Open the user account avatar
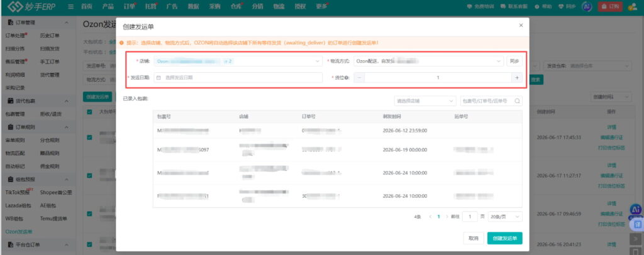The image size is (644, 255). (x=633, y=6)
